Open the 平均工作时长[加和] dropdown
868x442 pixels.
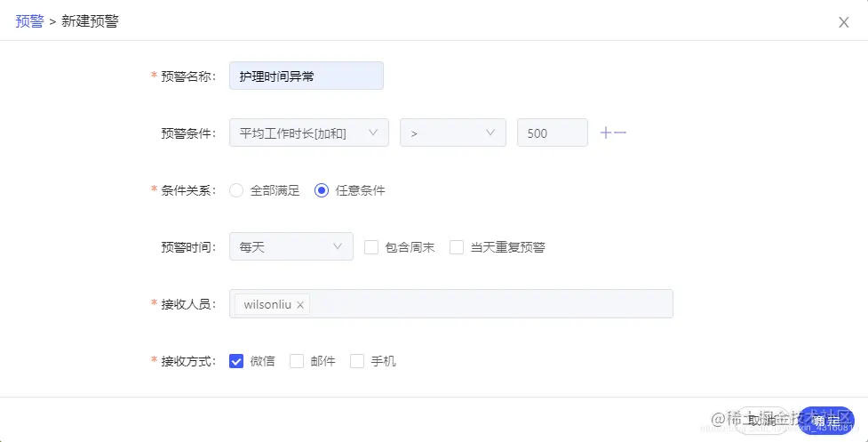pos(309,133)
